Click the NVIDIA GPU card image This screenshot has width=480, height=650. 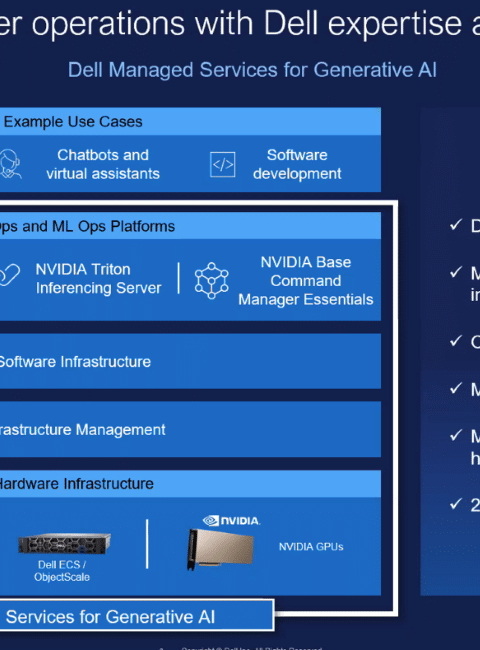[x=220, y=549]
